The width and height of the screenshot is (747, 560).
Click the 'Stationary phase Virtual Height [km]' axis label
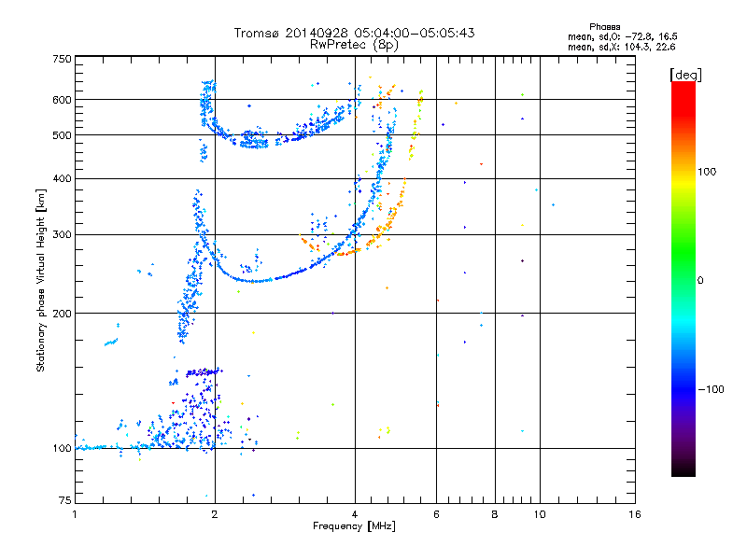click(x=40, y=280)
